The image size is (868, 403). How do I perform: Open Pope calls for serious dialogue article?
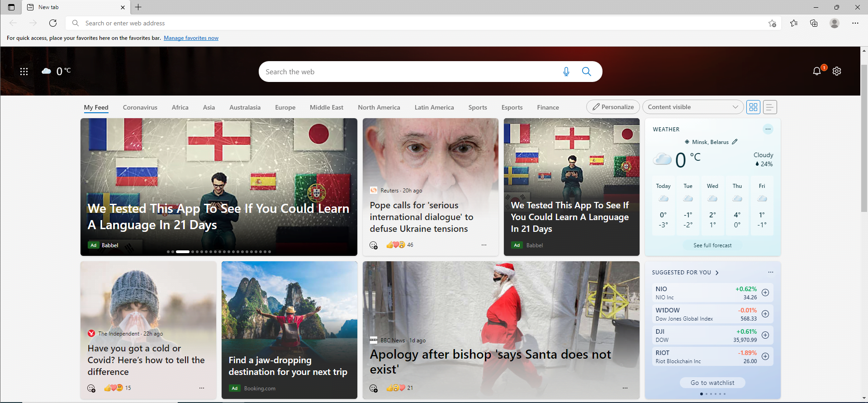click(x=421, y=217)
